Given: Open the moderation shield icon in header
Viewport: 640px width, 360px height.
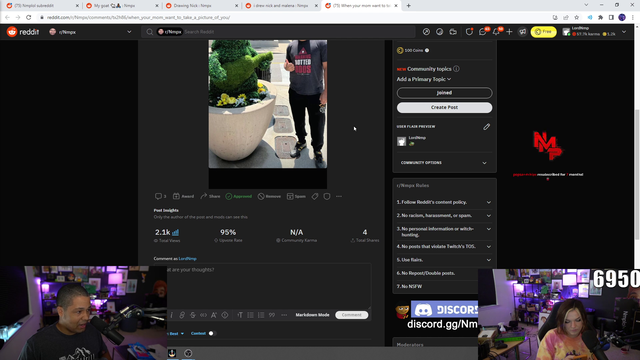Looking at the screenshot, I should click(x=469, y=32).
